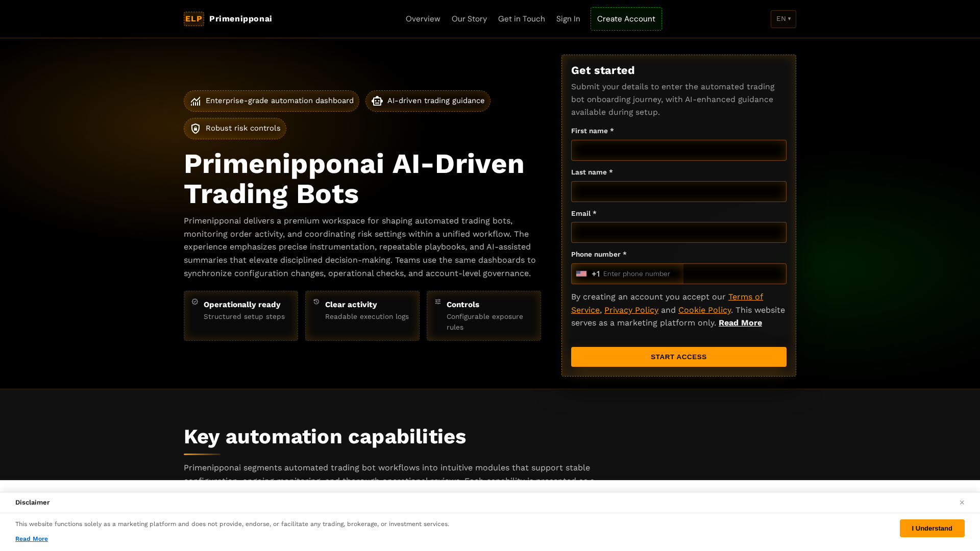
Task: Click the Clear activity history icon
Action: pos(316,302)
